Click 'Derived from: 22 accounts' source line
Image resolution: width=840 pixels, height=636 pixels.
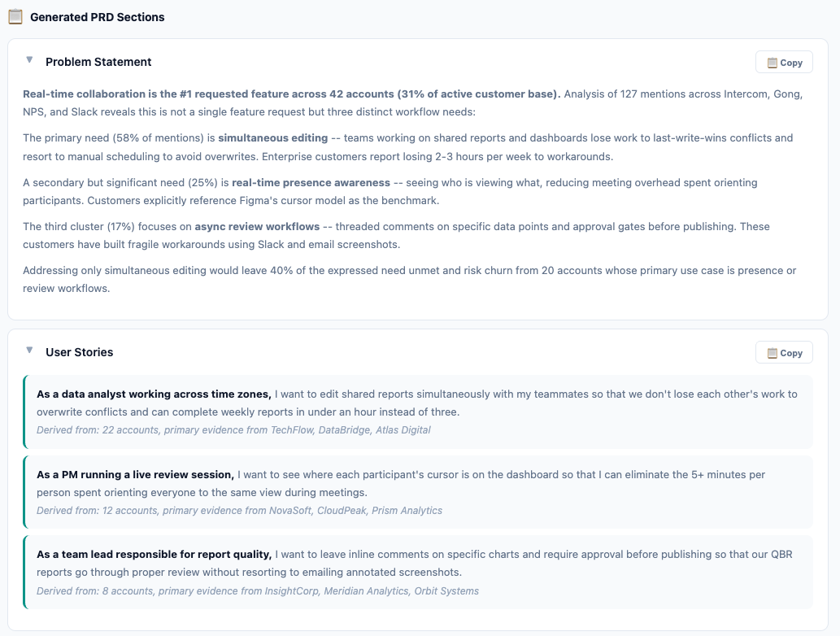pos(233,429)
